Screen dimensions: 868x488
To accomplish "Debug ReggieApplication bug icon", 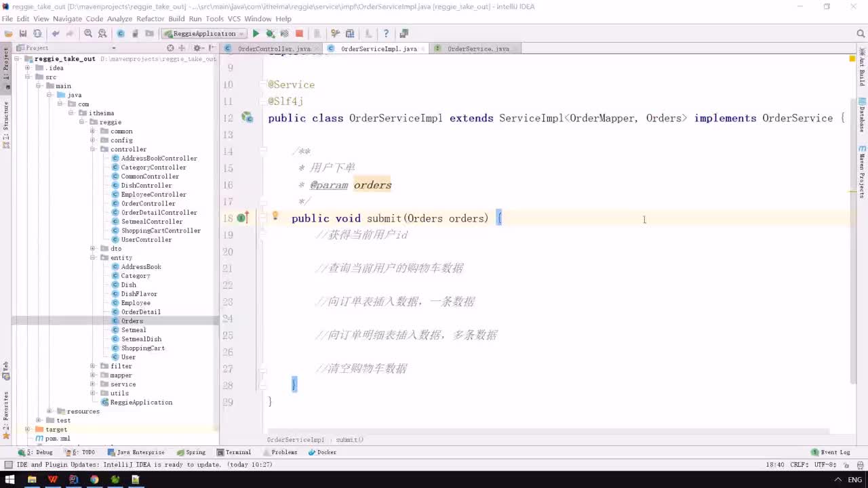I will tap(270, 33).
